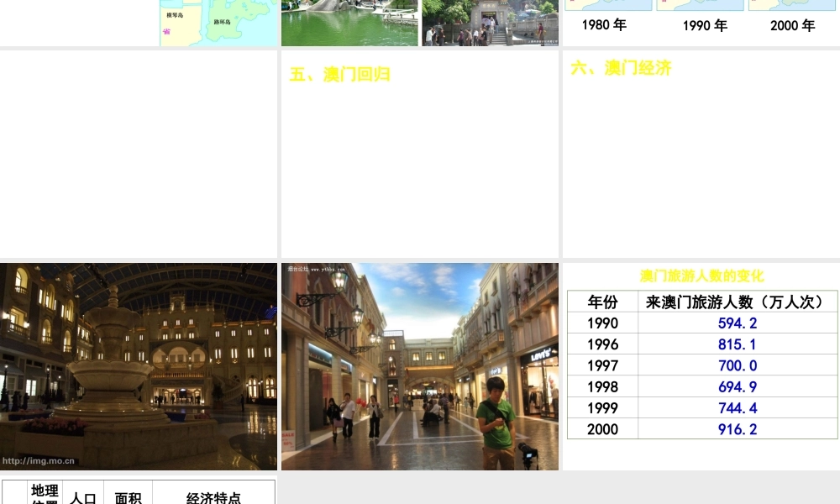Click the 1996 year cell
840x504 pixels.
tap(602, 344)
